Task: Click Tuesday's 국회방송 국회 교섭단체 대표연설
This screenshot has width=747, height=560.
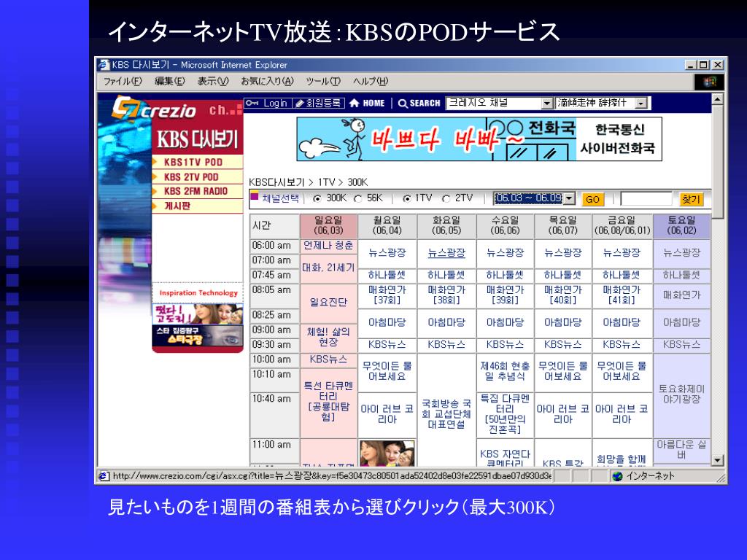Action: click(x=446, y=414)
